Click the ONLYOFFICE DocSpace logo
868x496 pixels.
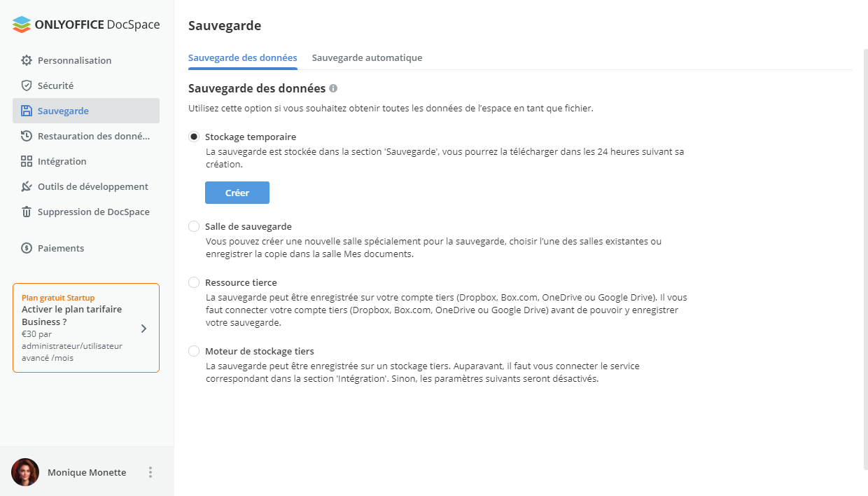click(x=86, y=25)
